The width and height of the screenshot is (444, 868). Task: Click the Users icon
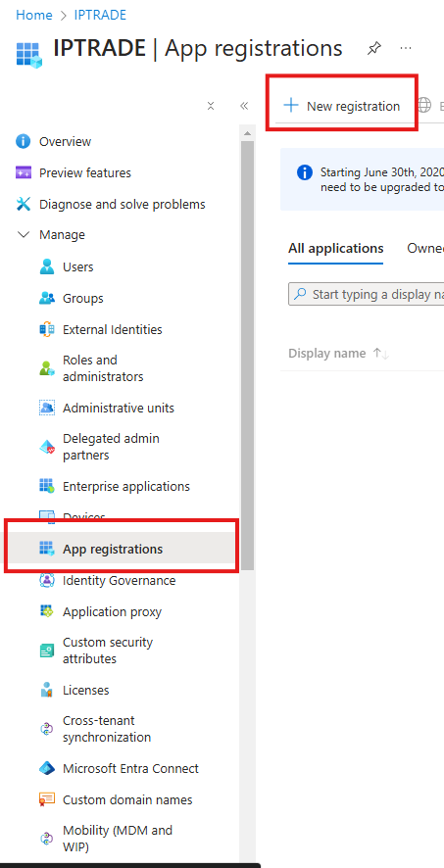pyautogui.click(x=47, y=266)
